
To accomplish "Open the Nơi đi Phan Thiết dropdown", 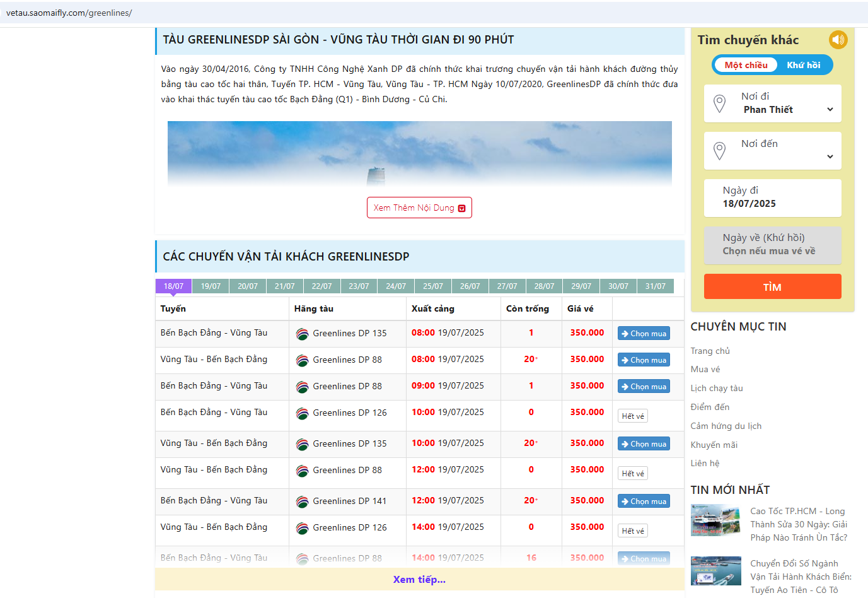I will 773,103.
